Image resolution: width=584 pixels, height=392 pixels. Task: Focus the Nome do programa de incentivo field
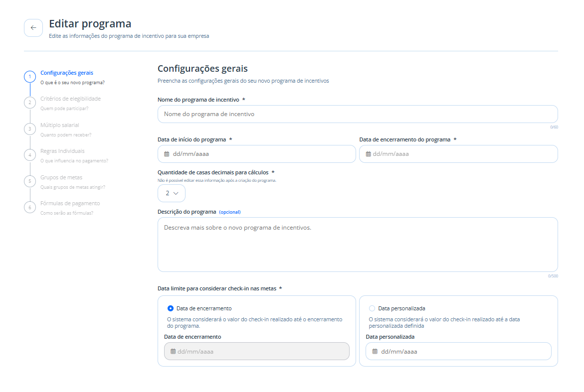pyautogui.click(x=358, y=114)
